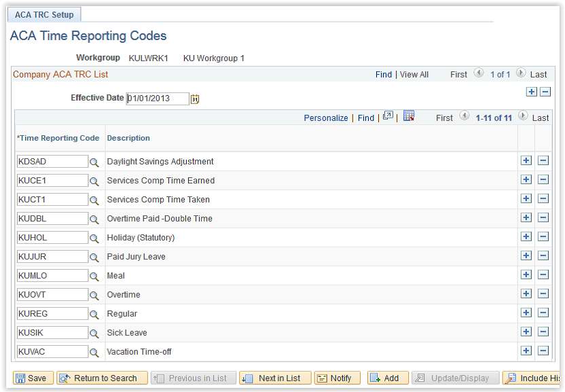565x392 pixels.
Task: Click inside the Effective Date field
Action: (158, 99)
